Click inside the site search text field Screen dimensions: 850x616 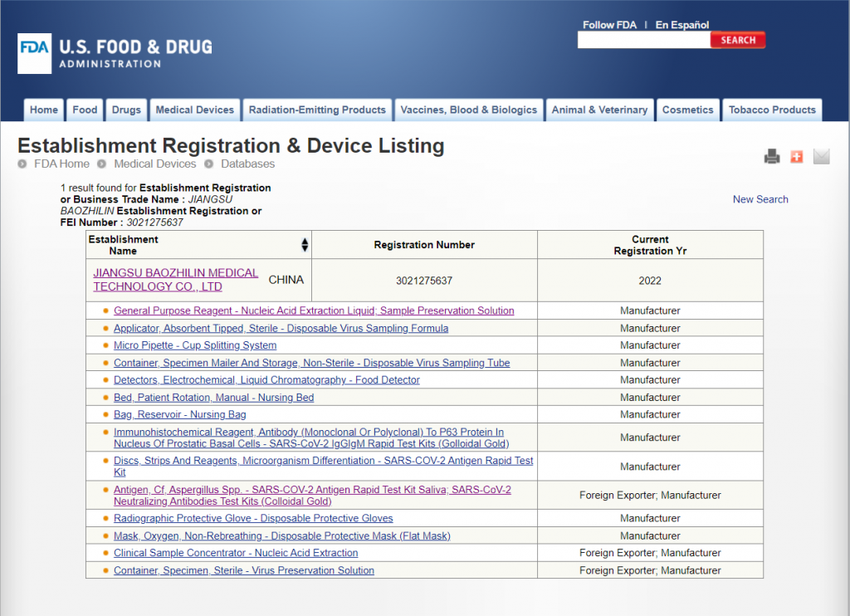(643, 40)
